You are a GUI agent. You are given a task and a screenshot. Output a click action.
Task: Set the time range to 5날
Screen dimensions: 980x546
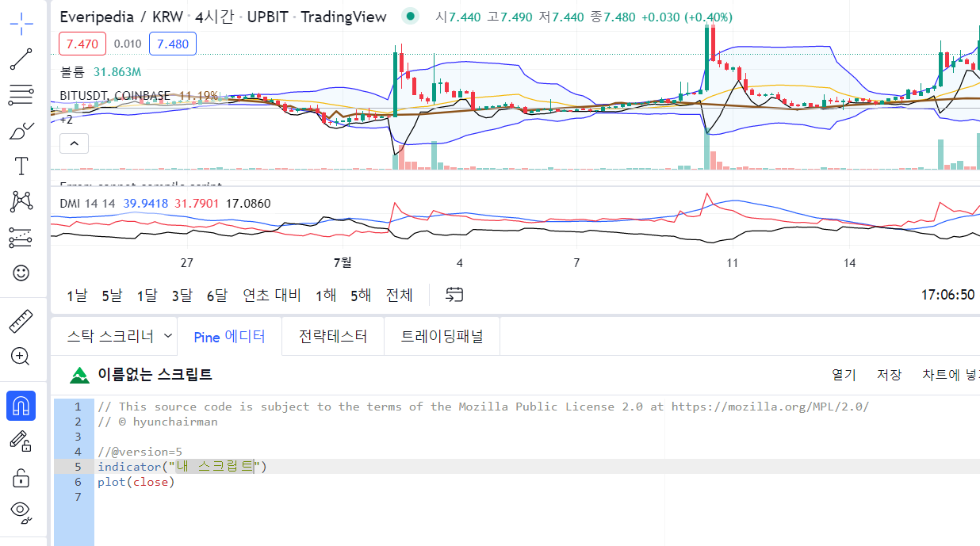click(112, 295)
